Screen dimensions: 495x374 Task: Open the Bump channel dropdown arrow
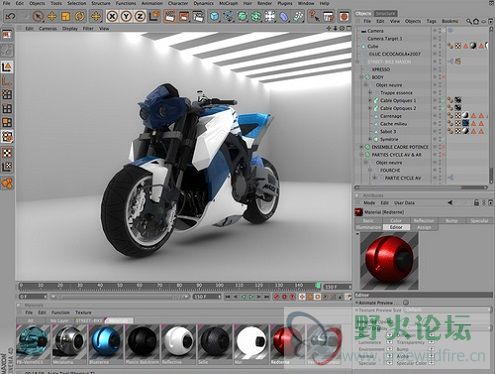pos(431,349)
